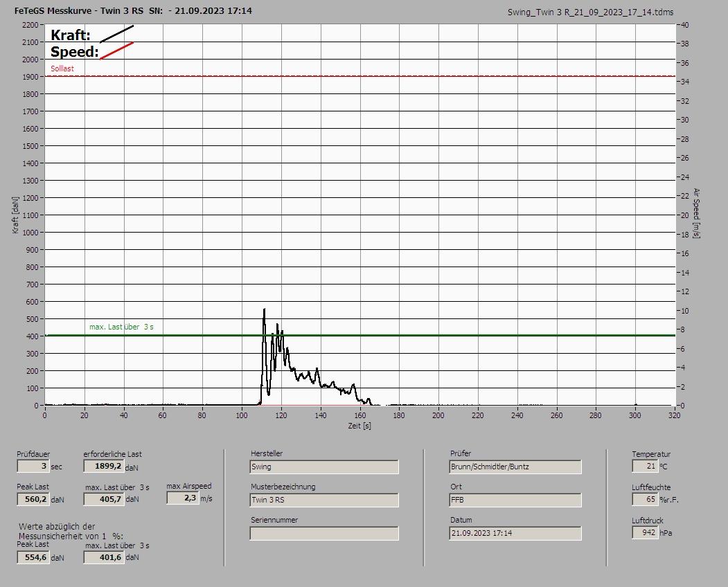Click the green 'max. Last über 3 s' label

point(121,327)
